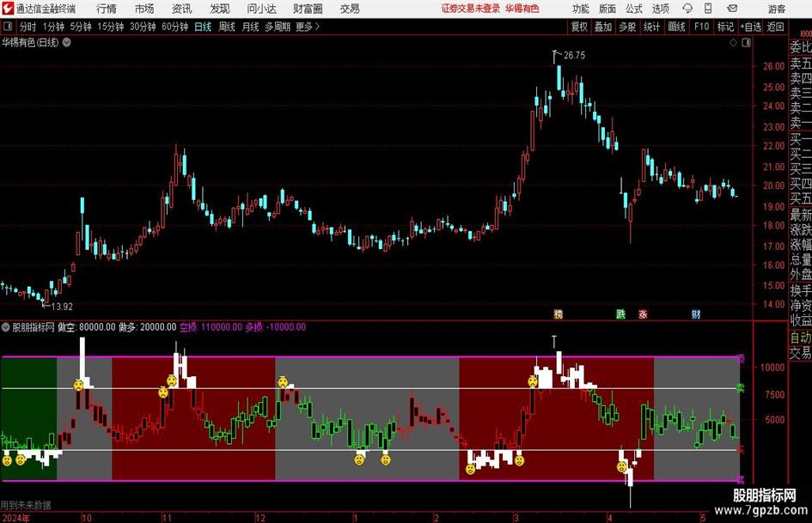Click the 华锡有色 stock name in title bar
812x523 pixels.
[522, 9]
